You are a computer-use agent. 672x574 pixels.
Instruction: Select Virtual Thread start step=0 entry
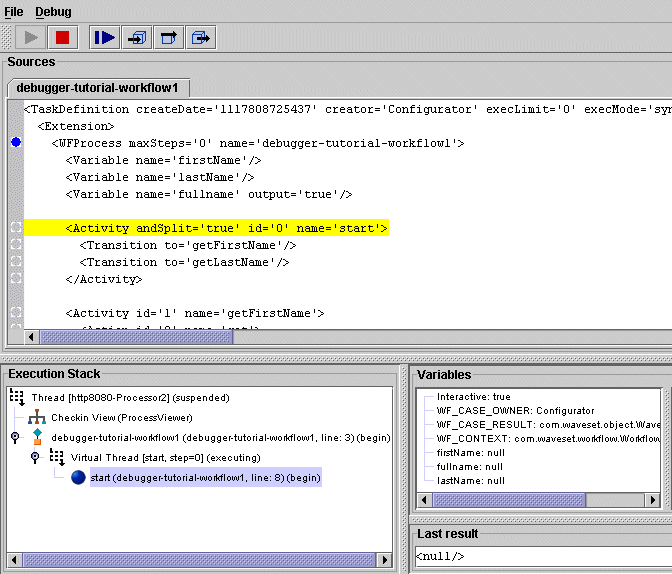tap(165, 458)
